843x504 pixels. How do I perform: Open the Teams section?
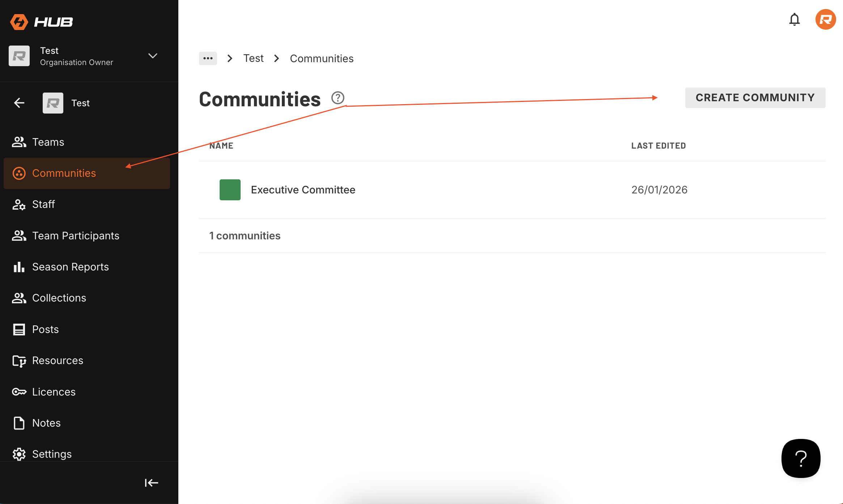click(48, 142)
